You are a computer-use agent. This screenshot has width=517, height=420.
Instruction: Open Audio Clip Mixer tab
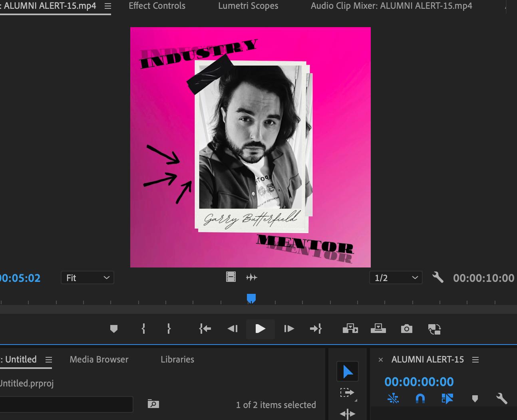pyautogui.click(x=392, y=6)
